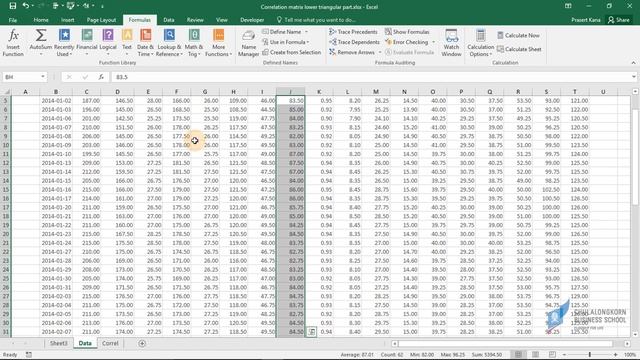The image size is (640, 360).
Task: Select column K header
Action: click(x=319, y=92)
